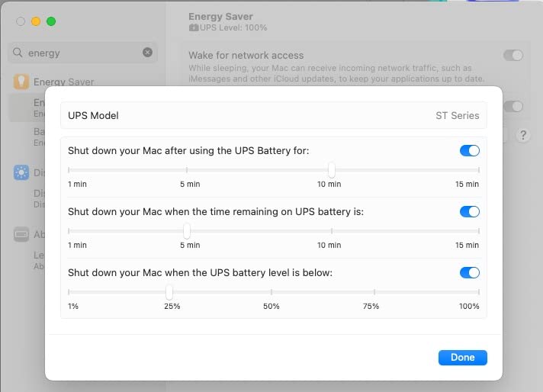Toggle Wake for network access switch

tap(512, 55)
